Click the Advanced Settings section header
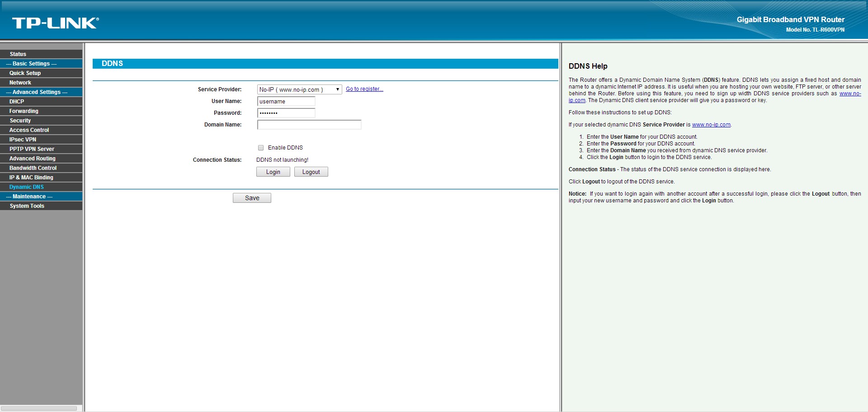This screenshot has width=868, height=412. click(x=41, y=92)
